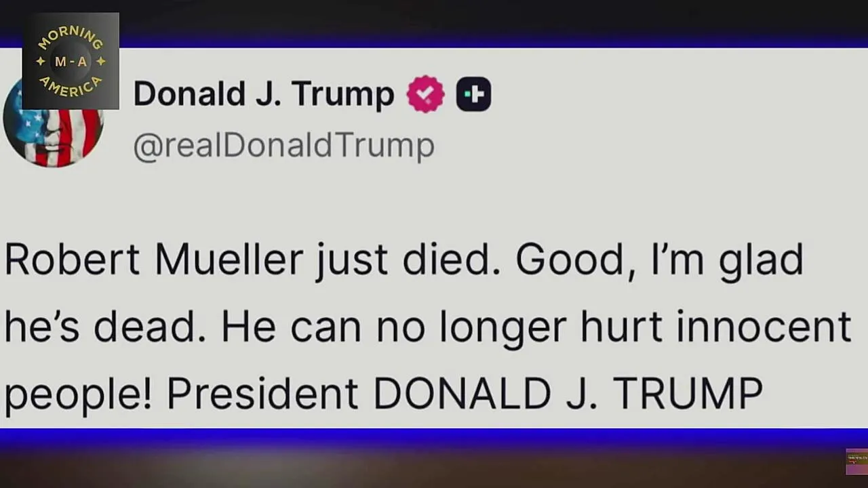
Task: Click the left star in the Morning America logo
Action: click(x=41, y=62)
